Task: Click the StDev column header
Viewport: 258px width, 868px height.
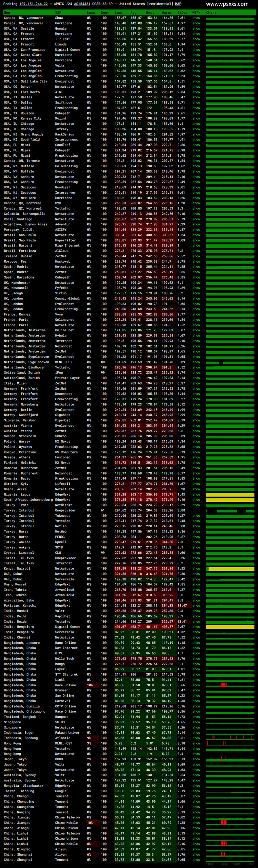Action: pos(183,13)
